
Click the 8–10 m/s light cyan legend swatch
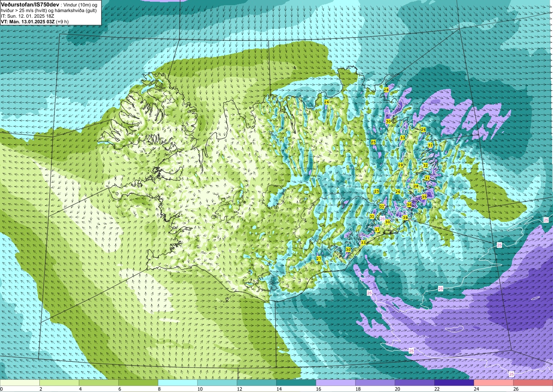pyautogui.click(x=178, y=383)
